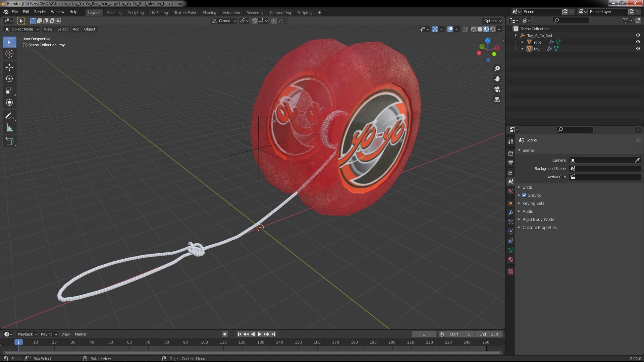Select the Measure tool
The image size is (644, 362).
pos(9,128)
